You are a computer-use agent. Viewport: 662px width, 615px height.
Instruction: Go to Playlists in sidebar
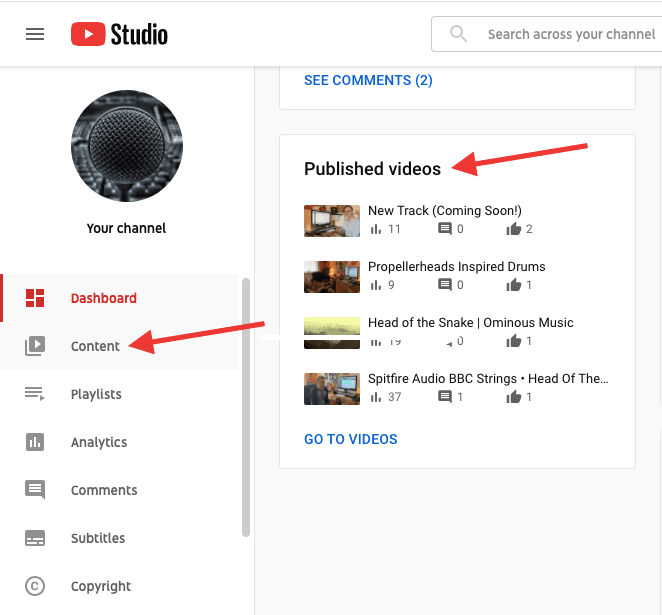pos(119,394)
